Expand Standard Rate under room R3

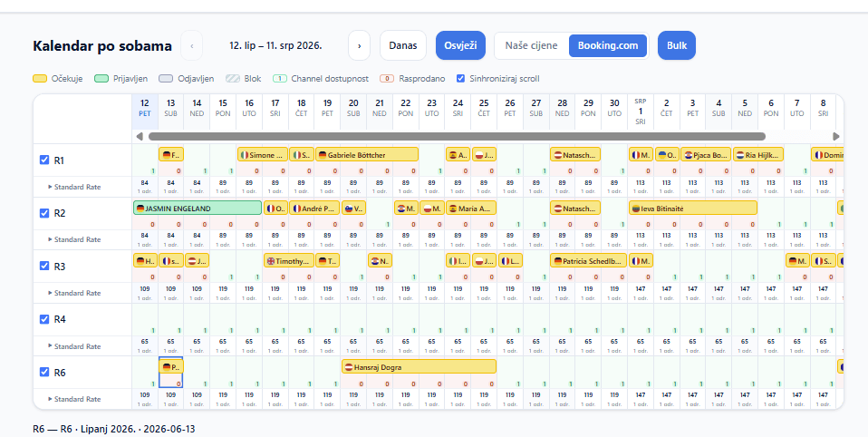[74, 293]
